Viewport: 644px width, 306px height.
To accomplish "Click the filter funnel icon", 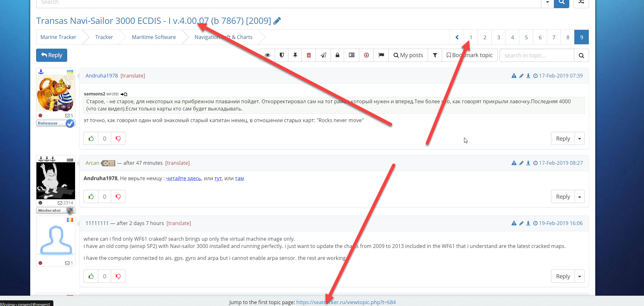I will (435, 55).
